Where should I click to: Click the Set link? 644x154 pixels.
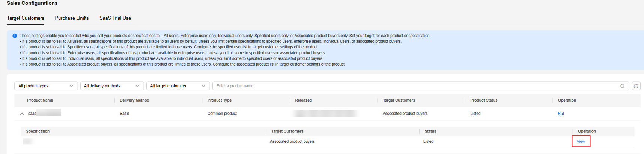click(x=561, y=114)
